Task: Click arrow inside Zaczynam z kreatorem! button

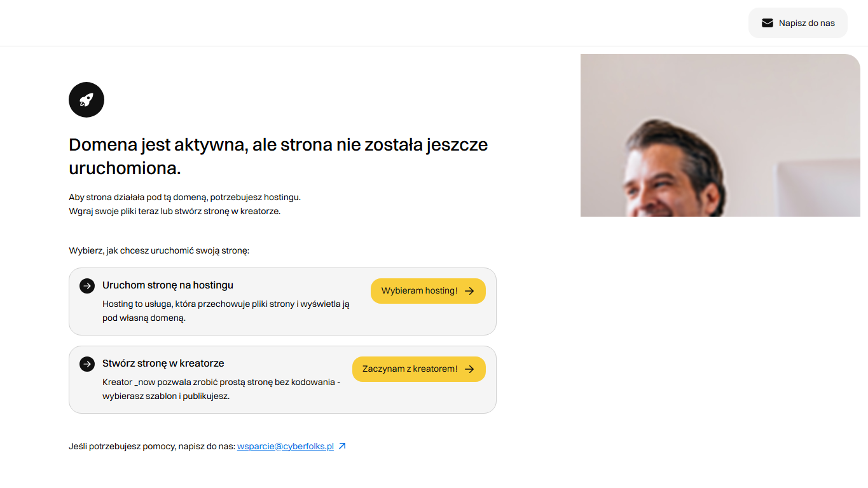Action: pyautogui.click(x=469, y=369)
